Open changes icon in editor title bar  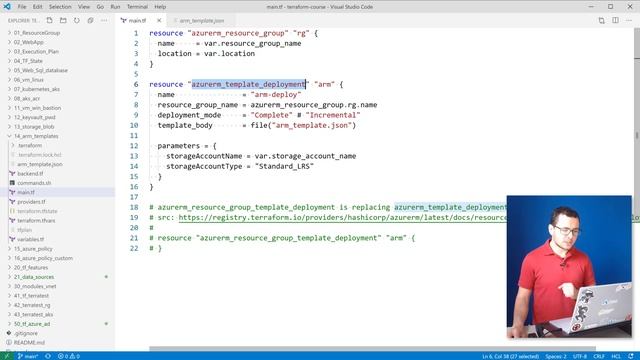point(602,20)
